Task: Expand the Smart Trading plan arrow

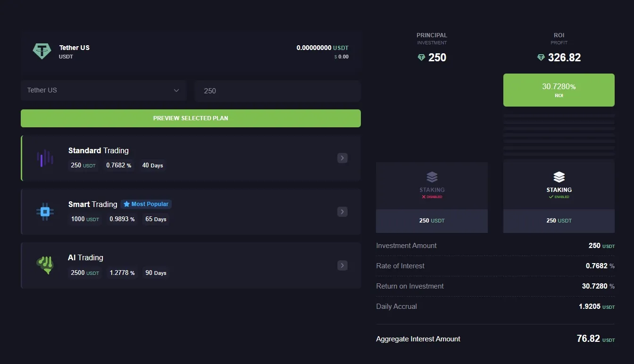Action: tap(342, 212)
